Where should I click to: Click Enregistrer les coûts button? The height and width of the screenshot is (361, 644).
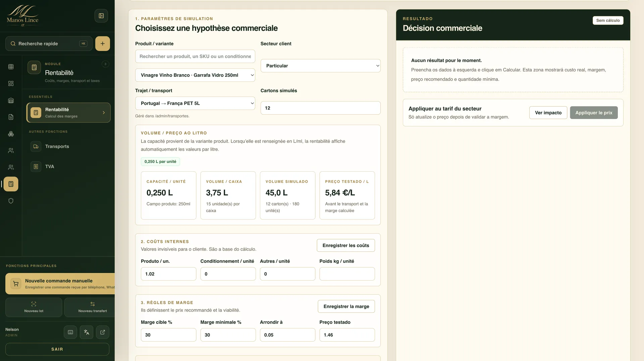[346, 245]
